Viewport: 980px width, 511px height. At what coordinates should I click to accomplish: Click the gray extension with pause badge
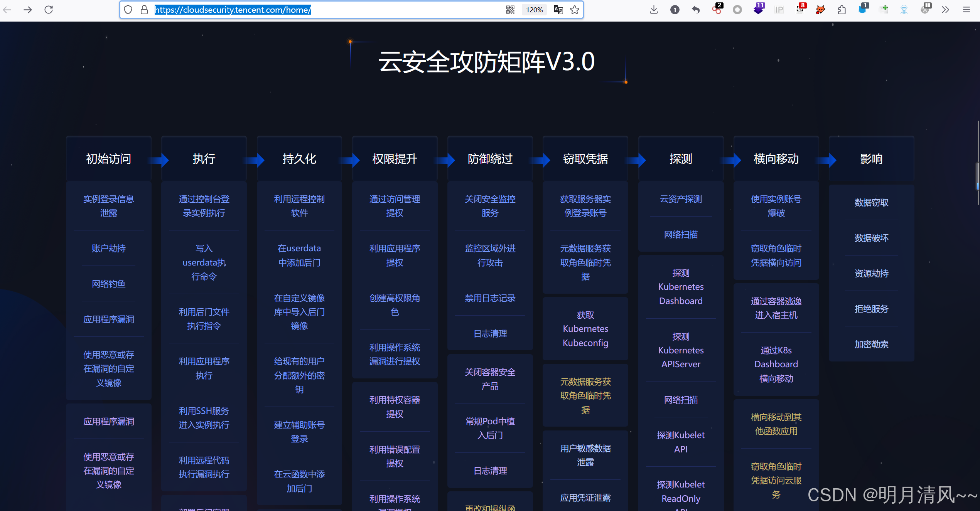click(x=925, y=9)
